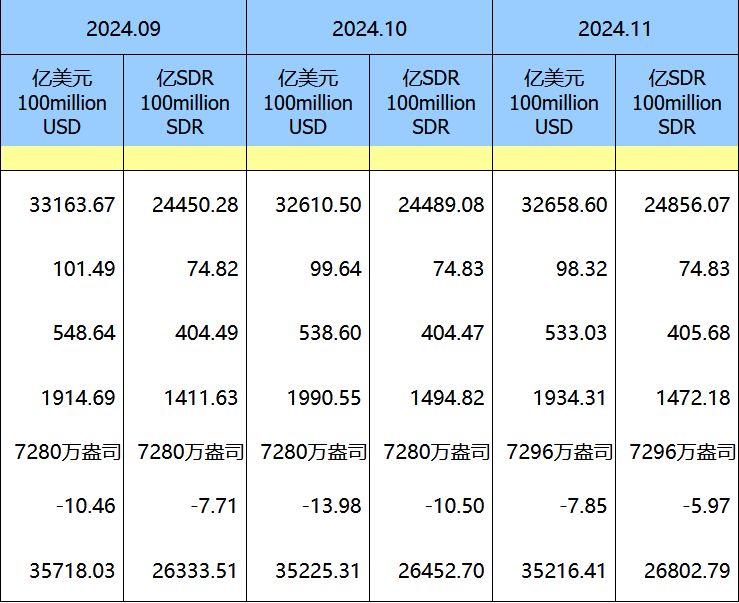This screenshot has width=739, height=603.
Task: Select the cell showing 548.64
Action: [84, 333]
